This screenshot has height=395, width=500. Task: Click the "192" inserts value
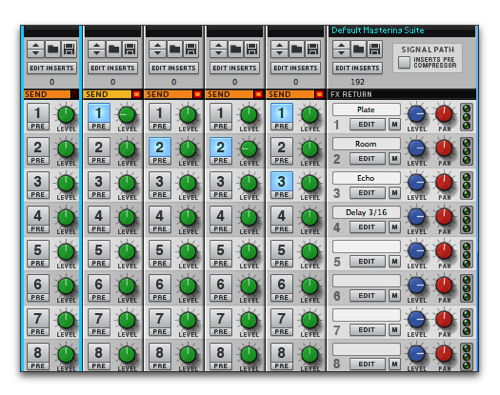[357, 82]
